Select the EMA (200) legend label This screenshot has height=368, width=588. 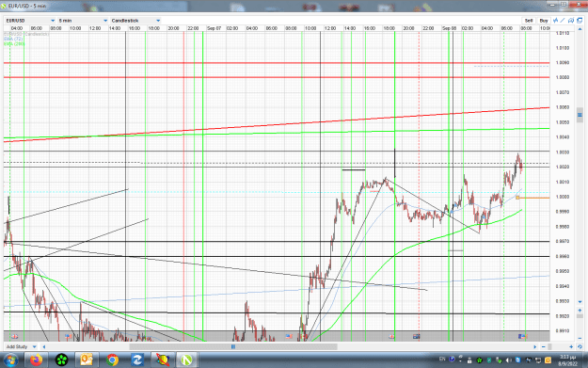[x=14, y=44]
